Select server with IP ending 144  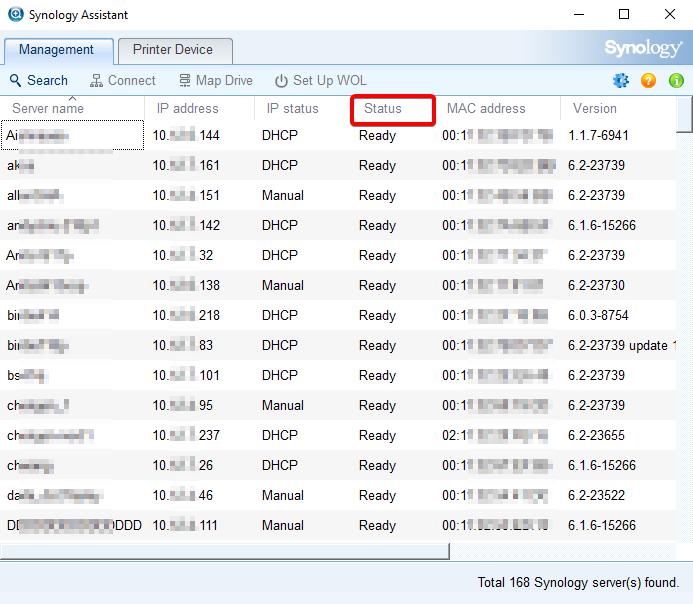point(338,135)
